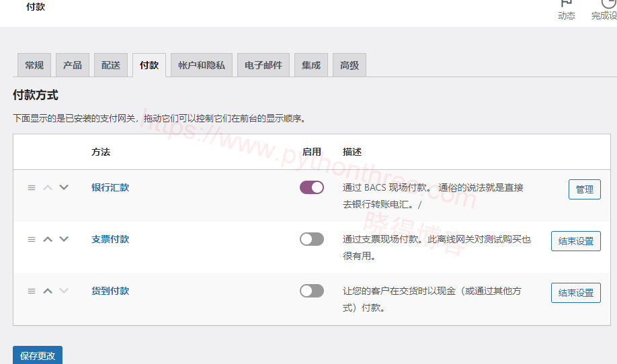
Task: Move 货到付款 down with the arrow
Action: pos(64,291)
